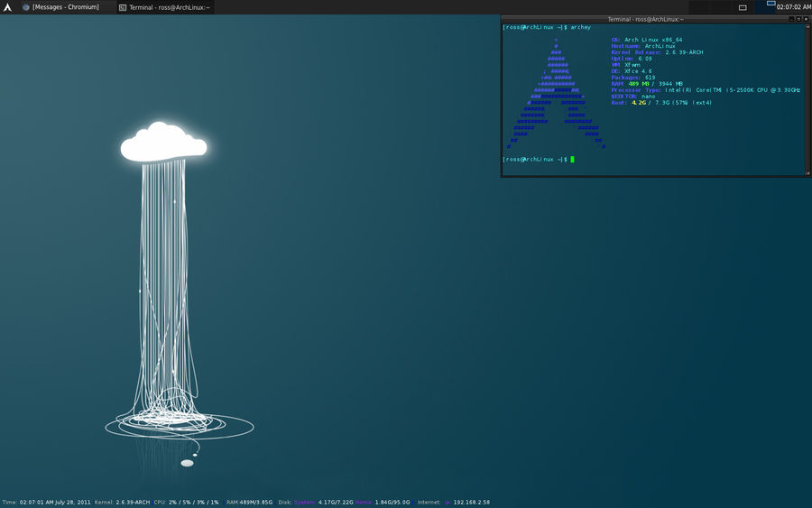Click the 'archey' command text in terminal

(580, 28)
